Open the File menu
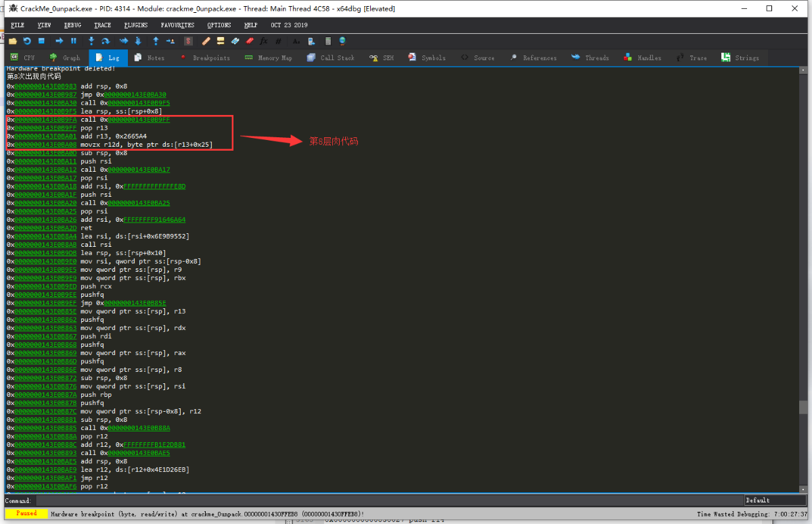This screenshot has height=524, width=812. coord(18,25)
